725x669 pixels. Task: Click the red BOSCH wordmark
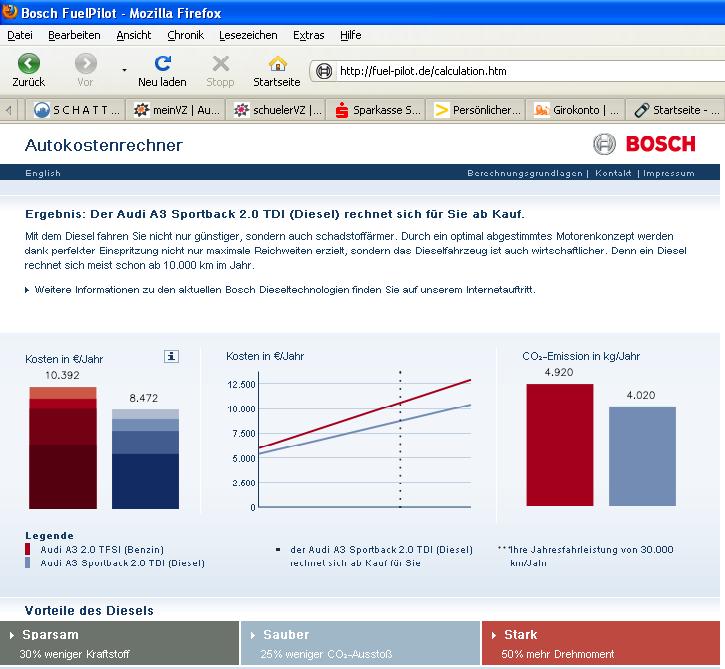click(661, 144)
